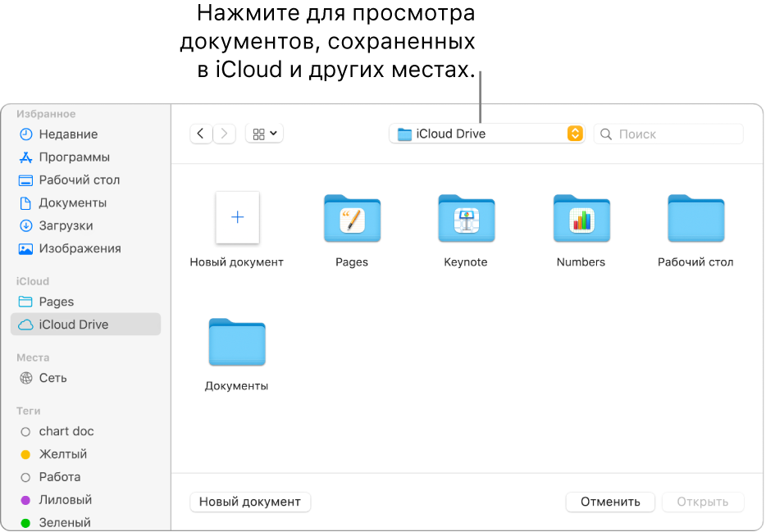This screenshot has height=532, width=766.
Task: Open the Документы folder in file grid
Action: tap(237, 343)
